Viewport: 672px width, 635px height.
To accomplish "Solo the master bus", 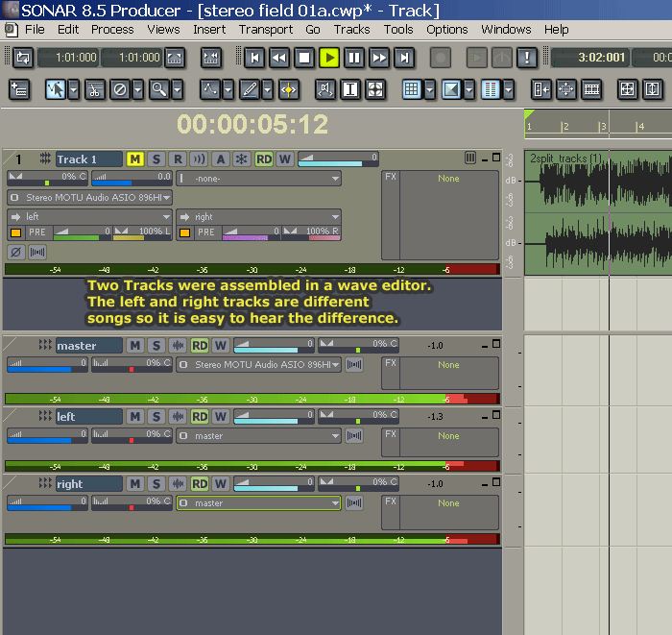I will [156, 346].
